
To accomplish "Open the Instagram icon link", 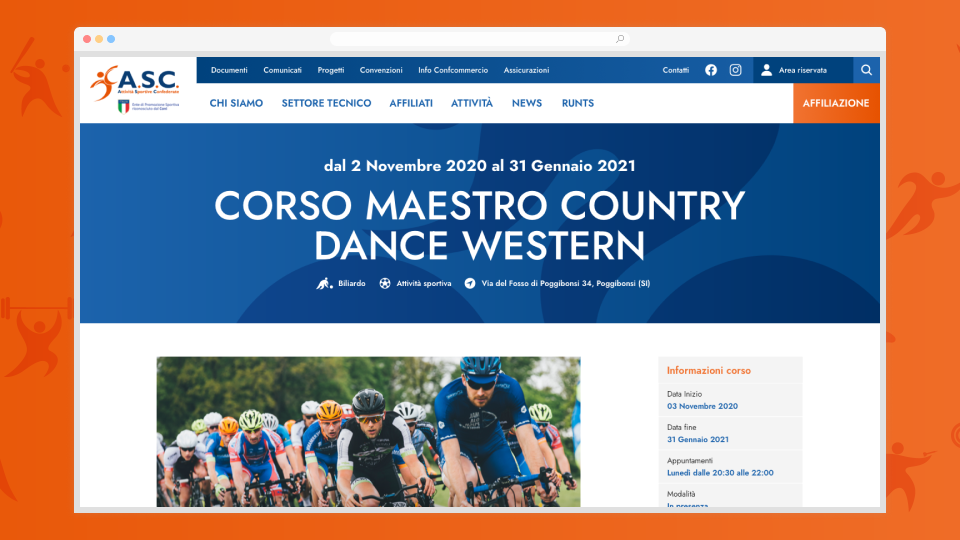I will pos(735,70).
